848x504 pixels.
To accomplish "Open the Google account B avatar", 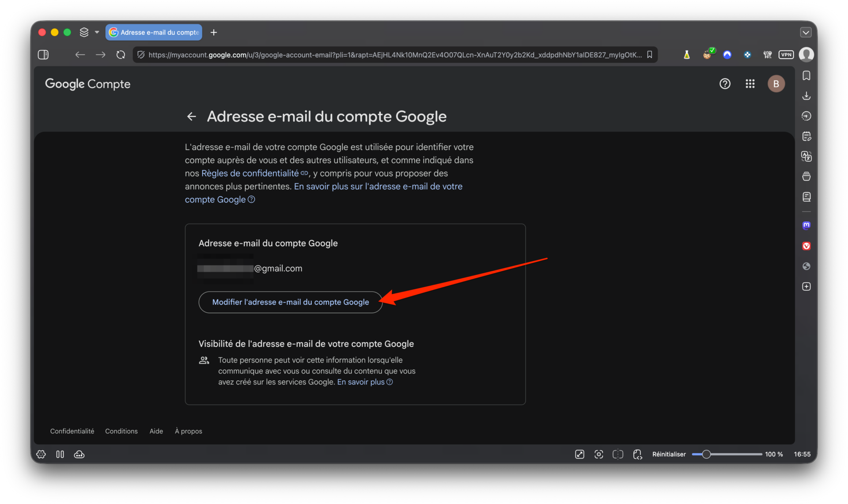I will pyautogui.click(x=776, y=84).
